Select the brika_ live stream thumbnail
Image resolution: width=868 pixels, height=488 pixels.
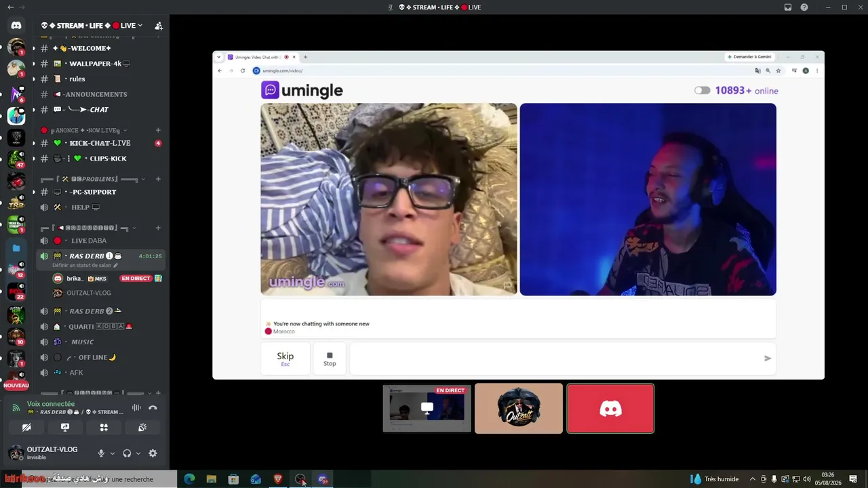(427, 409)
